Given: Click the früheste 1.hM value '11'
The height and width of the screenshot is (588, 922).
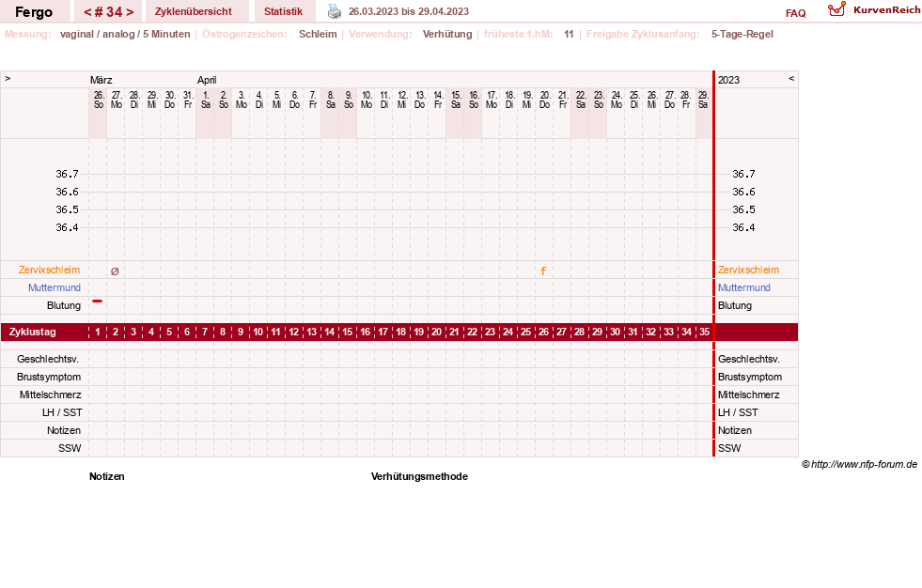Looking at the screenshot, I should (569, 34).
